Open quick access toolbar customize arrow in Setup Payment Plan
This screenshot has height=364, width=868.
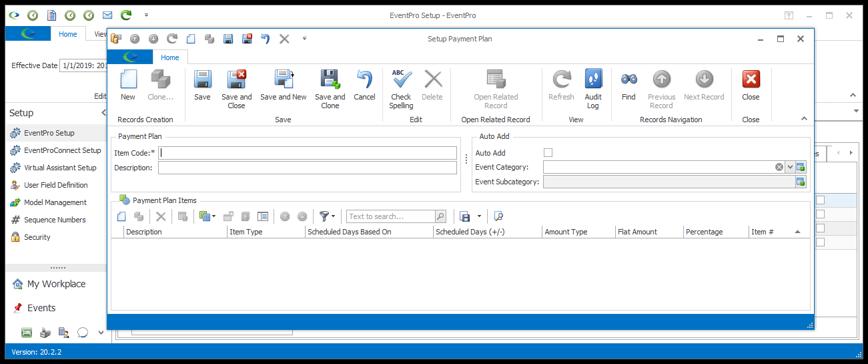(305, 39)
